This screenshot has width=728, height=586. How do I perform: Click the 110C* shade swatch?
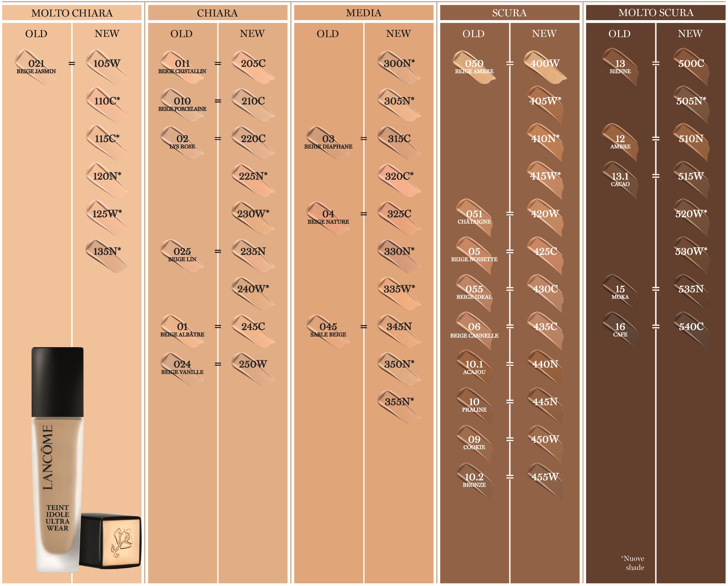[x=107, y=105]
